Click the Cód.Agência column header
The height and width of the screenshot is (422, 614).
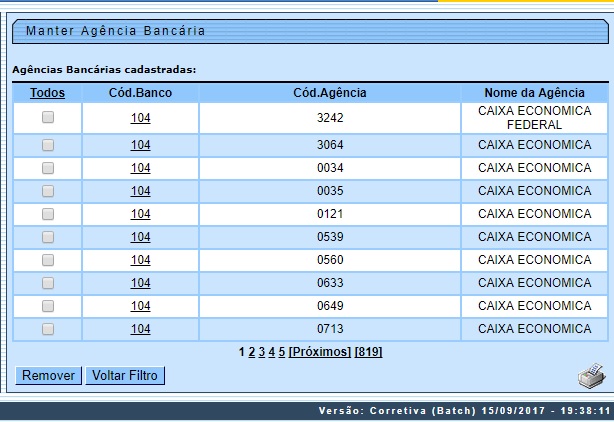[x=330, y=93]
